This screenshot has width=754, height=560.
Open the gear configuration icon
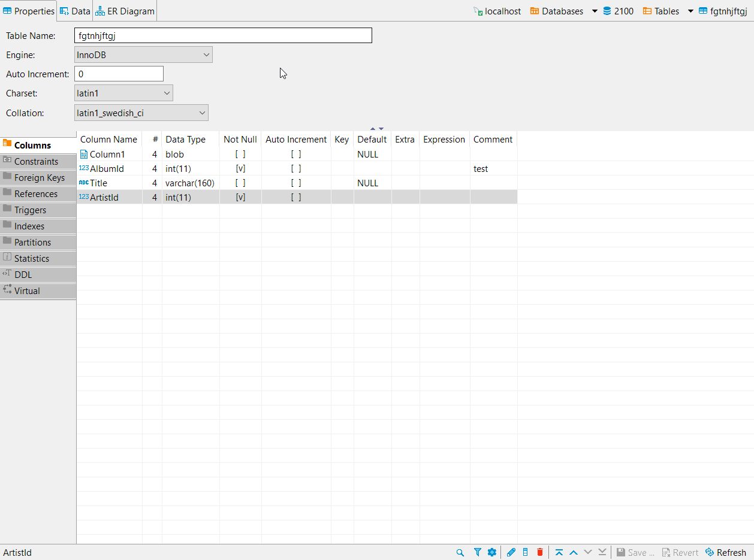coord(492,552)
